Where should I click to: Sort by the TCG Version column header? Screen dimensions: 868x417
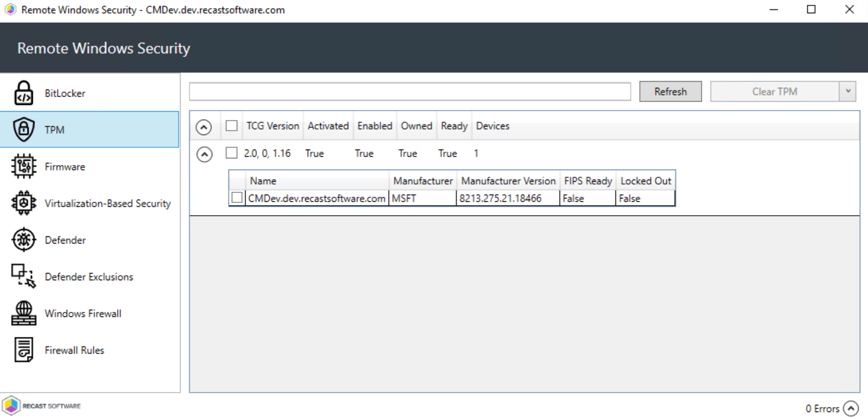[272, 126]
